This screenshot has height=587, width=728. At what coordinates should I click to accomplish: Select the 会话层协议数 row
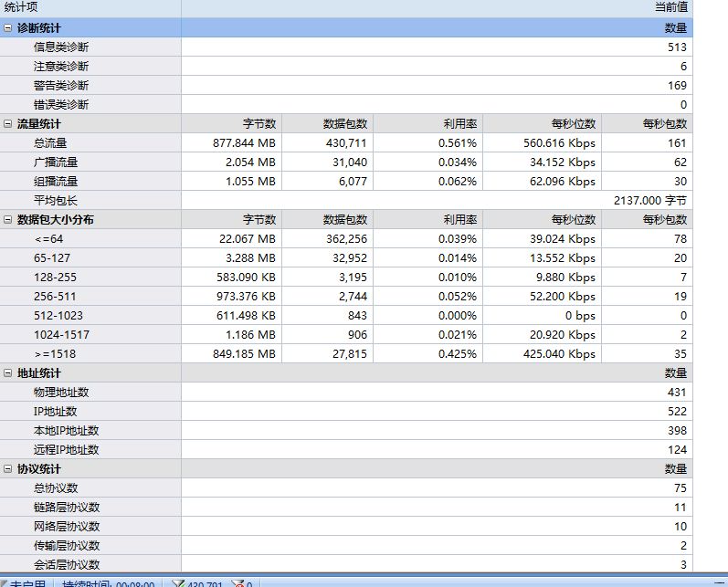[346, 565]
